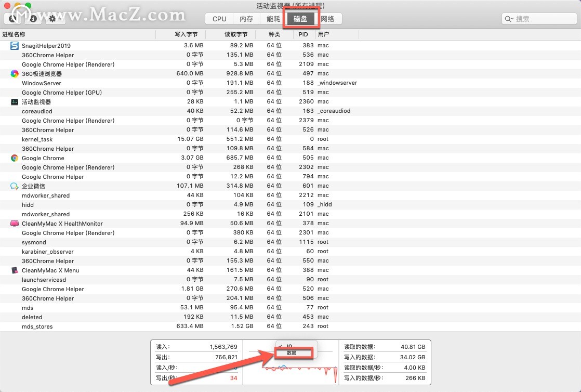Sort by the PID column header
Viewport: 581px width, 392px height.
(x=304, y=34)
